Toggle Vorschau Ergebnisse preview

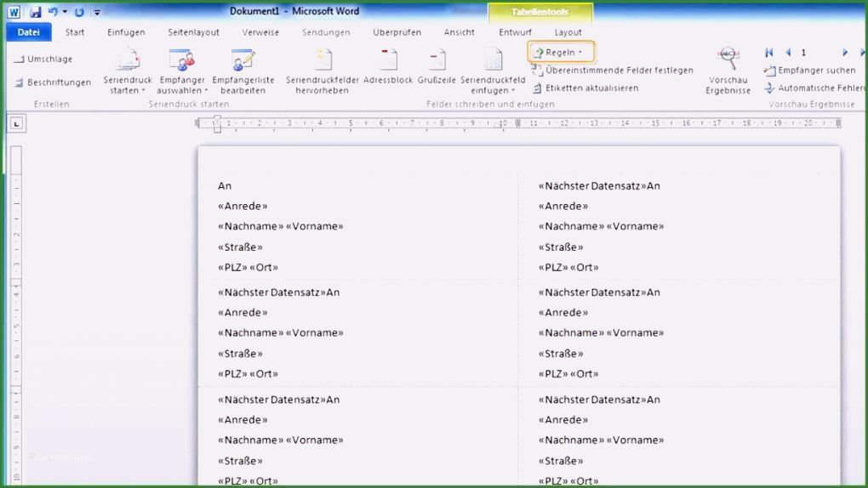(728, 71)
